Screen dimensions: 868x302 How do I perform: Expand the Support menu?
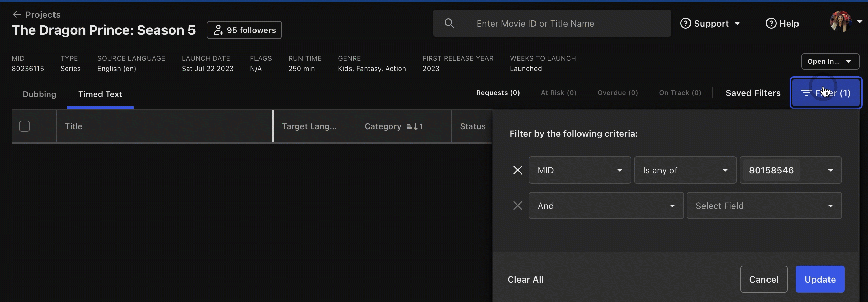coord(710,23)
